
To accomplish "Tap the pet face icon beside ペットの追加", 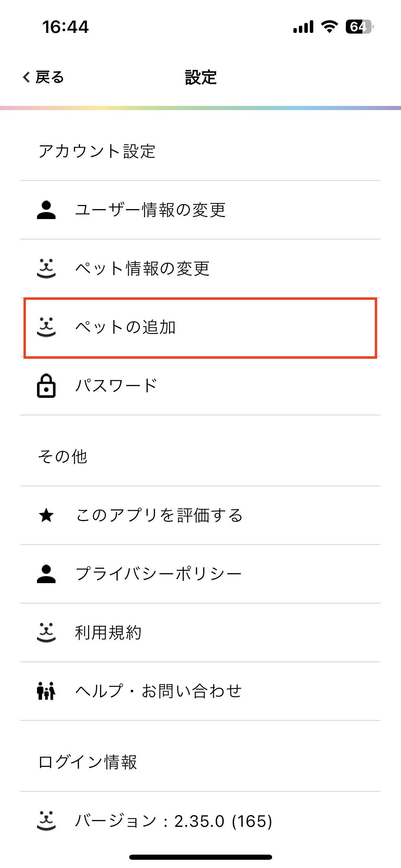I will 46,327.
